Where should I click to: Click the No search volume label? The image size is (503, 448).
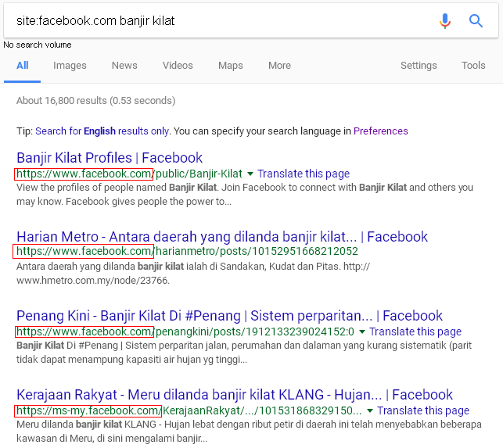point(38,45)
